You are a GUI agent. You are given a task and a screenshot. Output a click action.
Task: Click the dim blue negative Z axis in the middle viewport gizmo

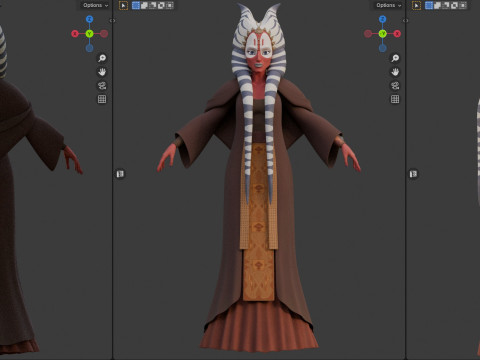(383, 48)
